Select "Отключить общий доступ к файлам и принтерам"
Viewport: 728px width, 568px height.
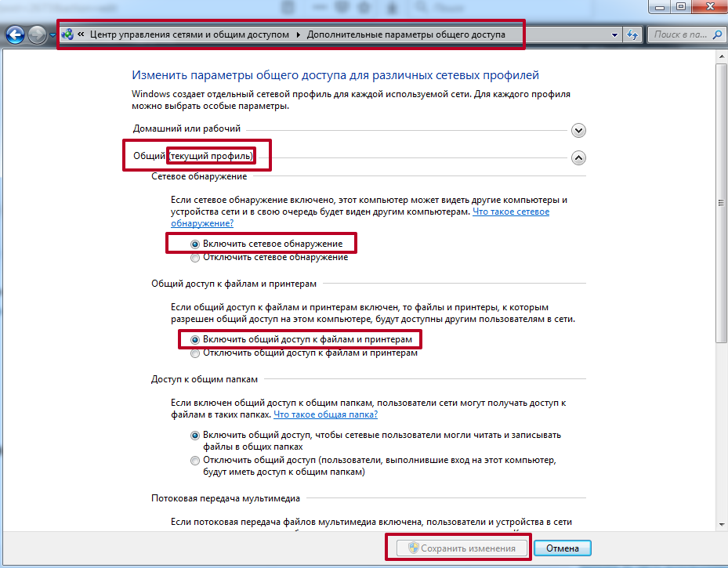[x=195, y=353]
